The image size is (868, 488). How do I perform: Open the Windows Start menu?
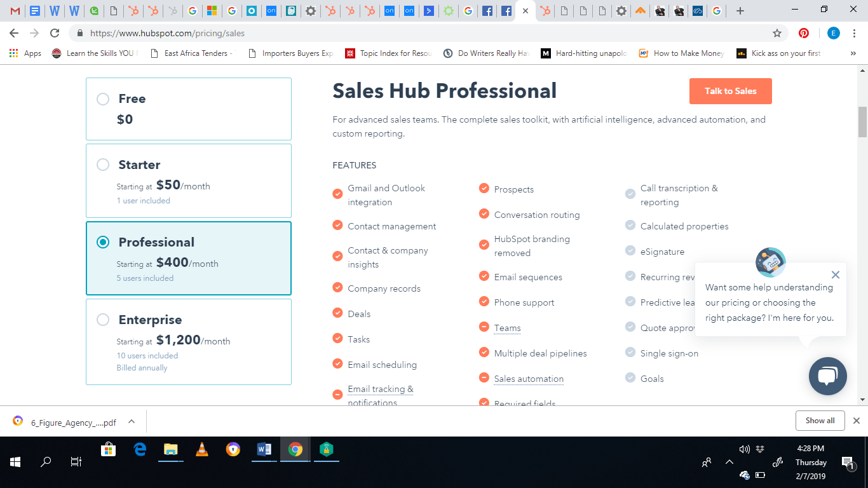pos(15,462)
